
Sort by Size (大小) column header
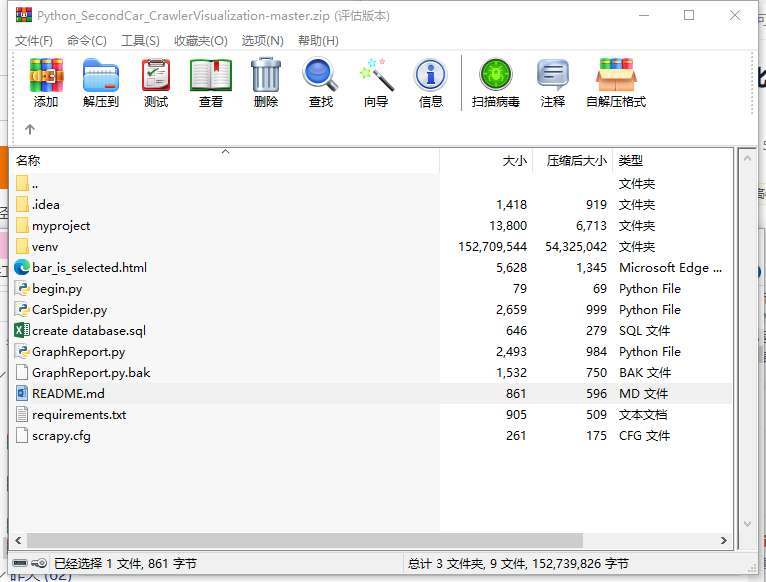point(486,160)
